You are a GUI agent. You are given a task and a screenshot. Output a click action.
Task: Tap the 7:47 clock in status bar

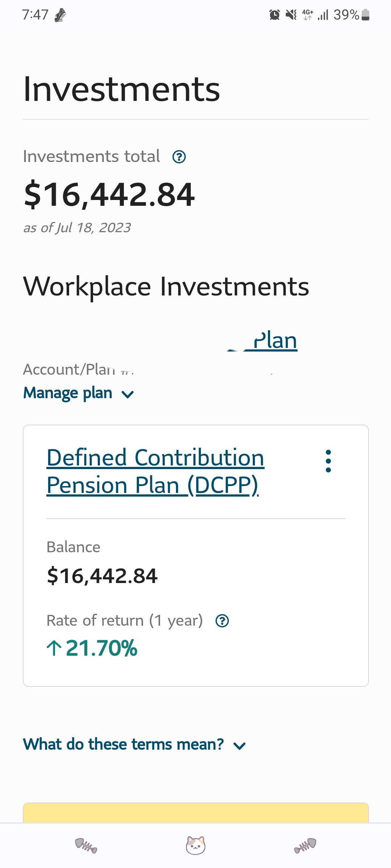coord(35,15)
